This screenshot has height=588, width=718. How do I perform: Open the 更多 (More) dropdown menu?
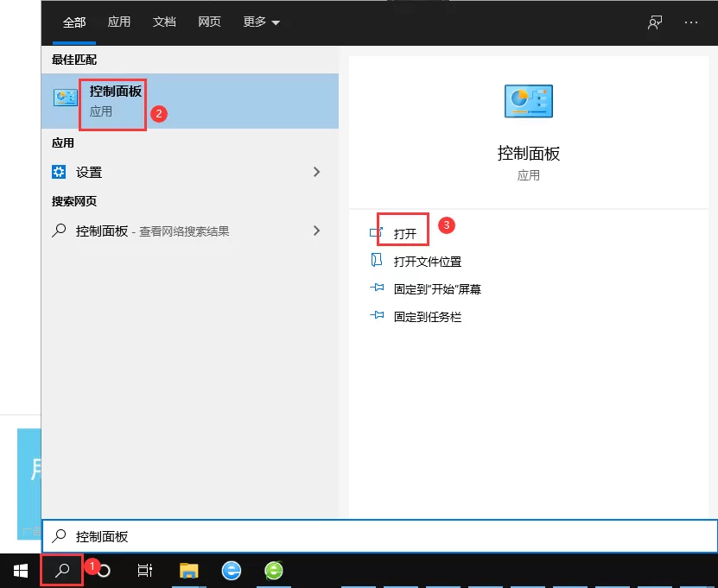tap(257, 22)
